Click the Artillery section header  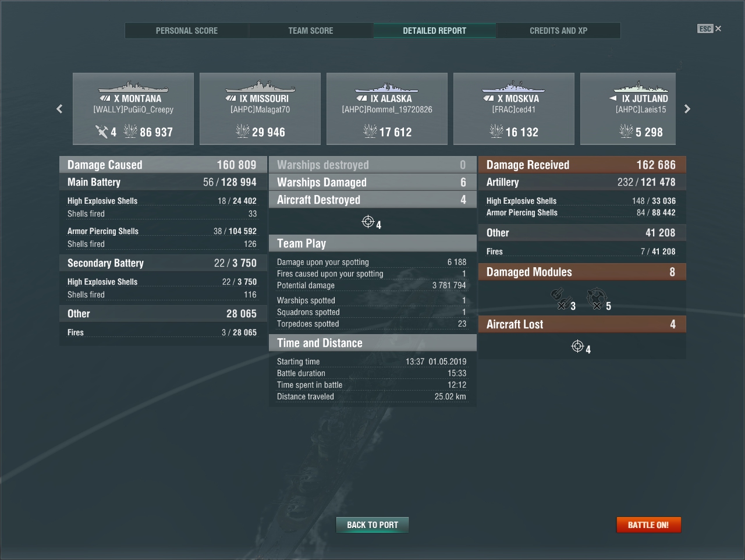click(582, 182)
